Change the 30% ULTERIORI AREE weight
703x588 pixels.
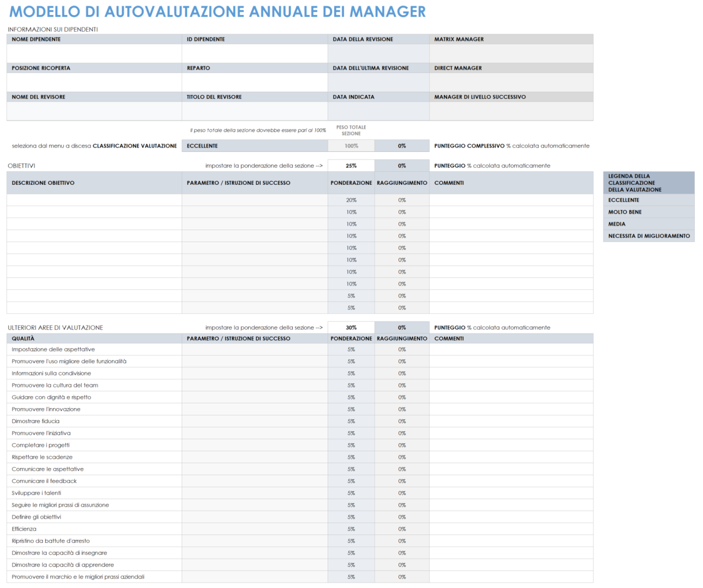[x=350, y=327]
